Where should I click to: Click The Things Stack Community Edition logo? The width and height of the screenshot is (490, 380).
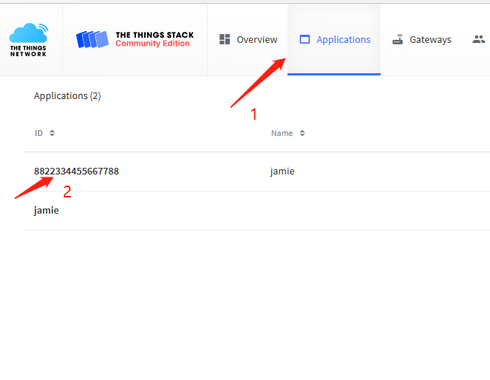coord(135,39)
